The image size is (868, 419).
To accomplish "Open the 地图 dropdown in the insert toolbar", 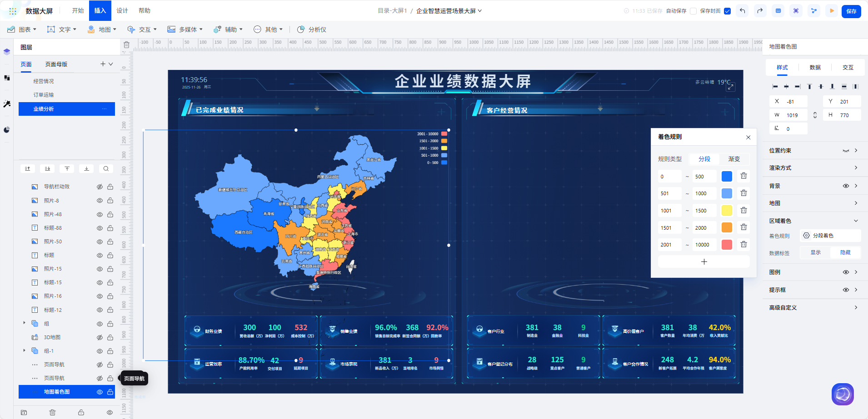I will (102, 30).
